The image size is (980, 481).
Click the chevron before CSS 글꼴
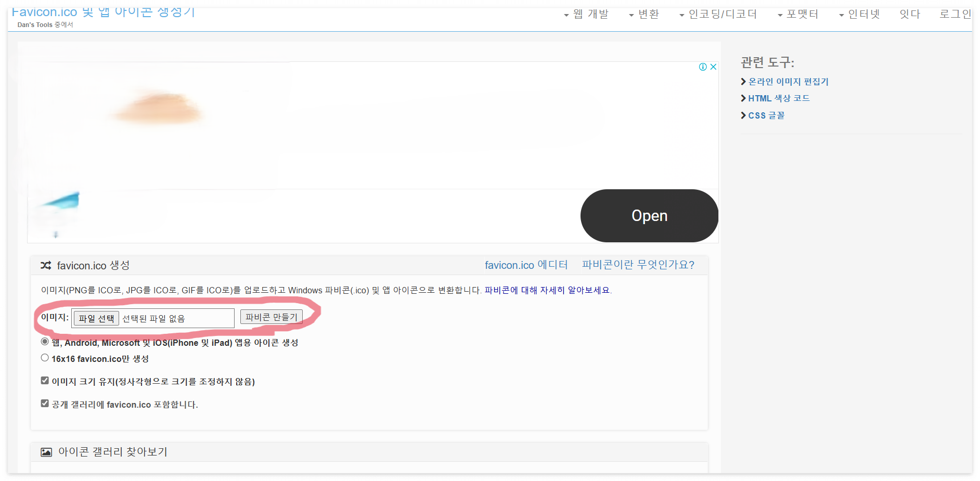point(743,115)
